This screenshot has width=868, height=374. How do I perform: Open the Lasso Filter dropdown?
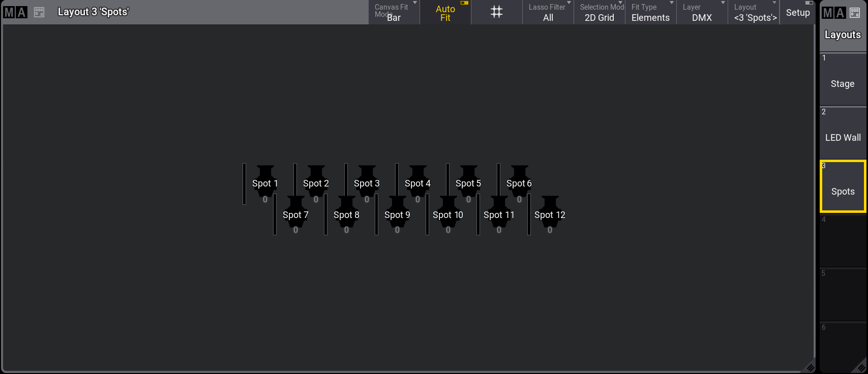pos(548,13)
